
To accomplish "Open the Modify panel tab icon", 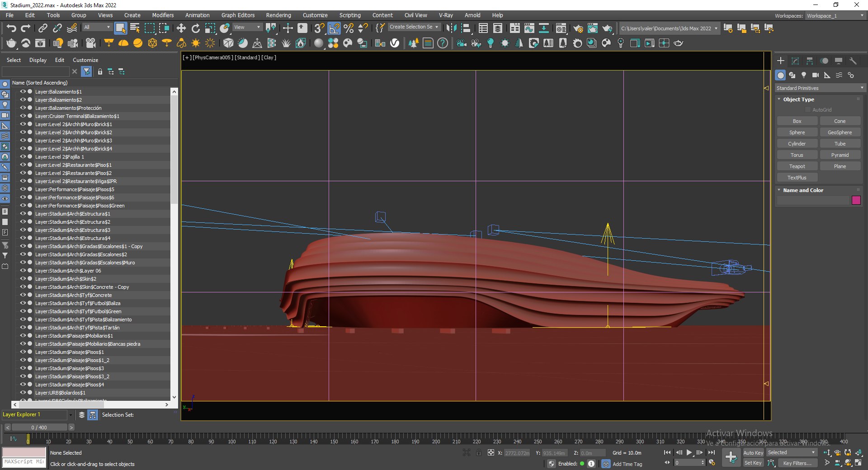I will [795, 61].
